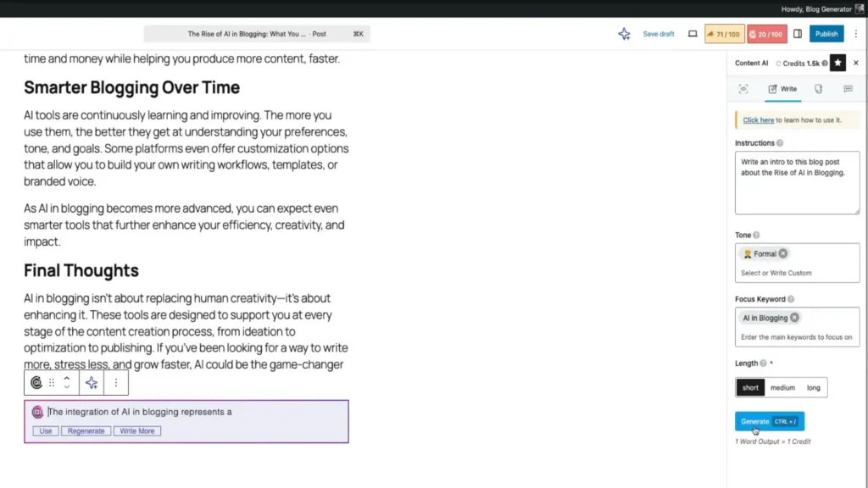
Task: Open block options three-dot menu
Action: pyautogui.click(x=116, y=383)
